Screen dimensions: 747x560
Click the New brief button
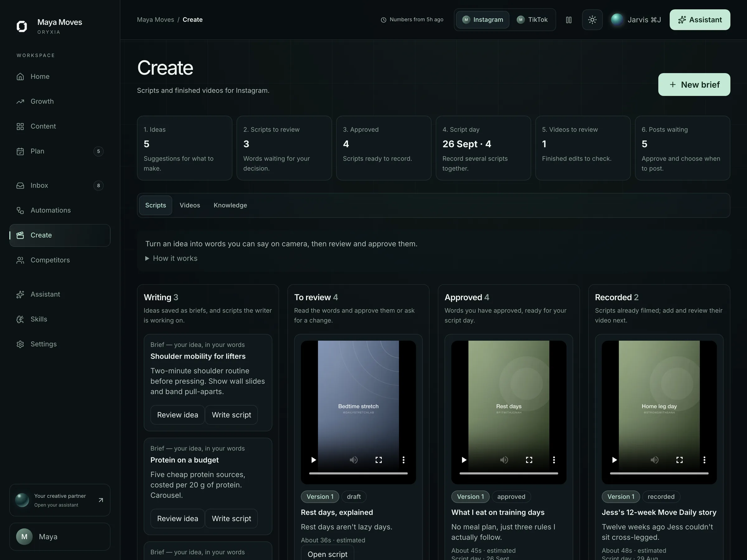[694, 85]
